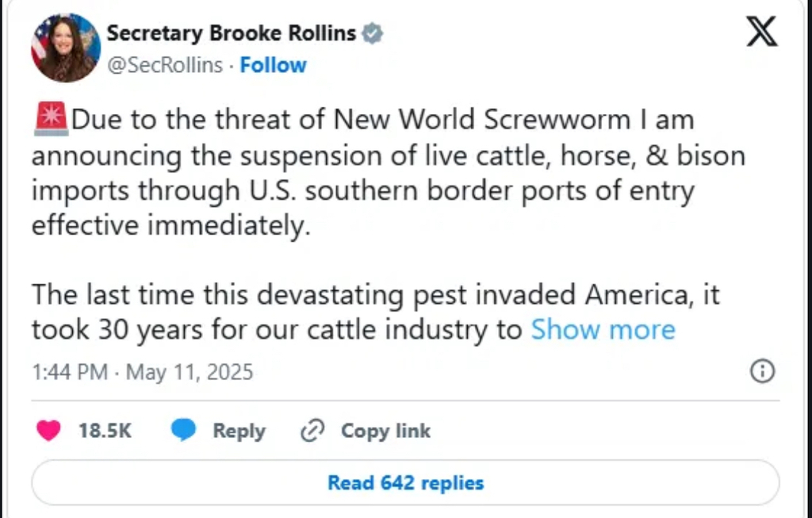The height and width of the screenshot is (518, 812).
Task: Follow the @SecRollins account
Action: pyautogui.click(x=273, y=65)
